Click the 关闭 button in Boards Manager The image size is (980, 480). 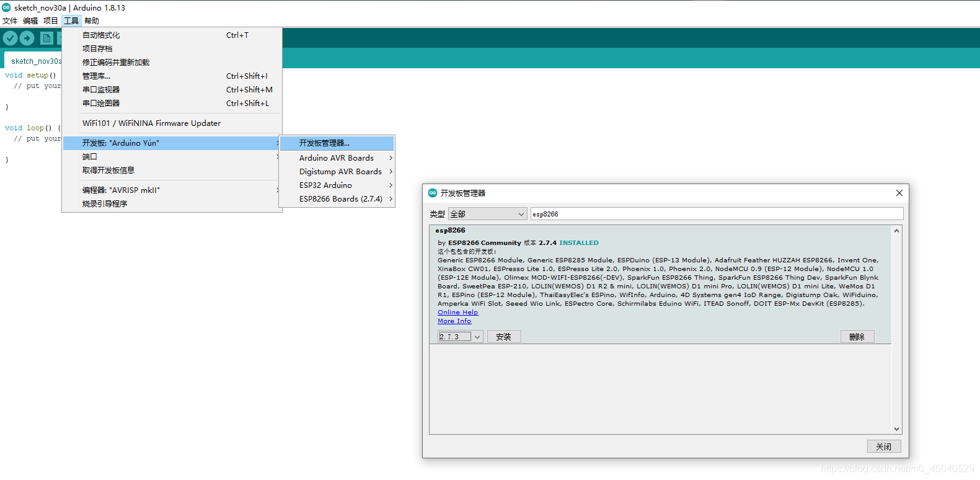coord(884,447)
